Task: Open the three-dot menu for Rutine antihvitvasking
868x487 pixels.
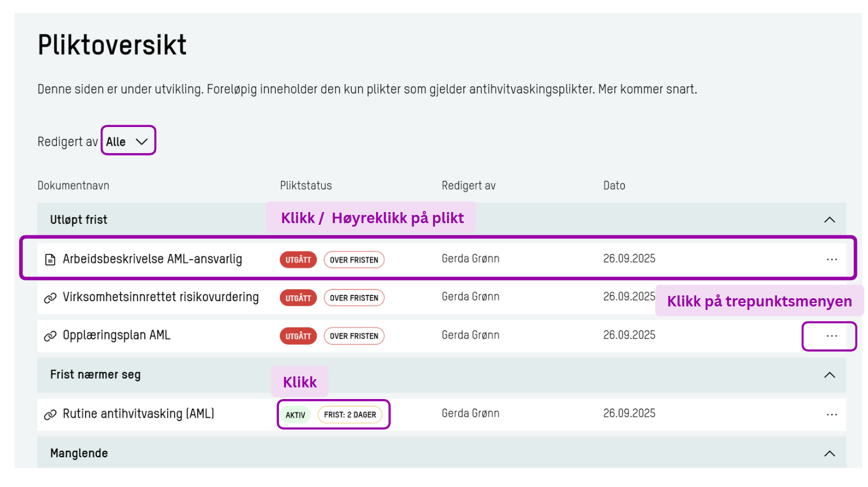Action: pos(831,414)
